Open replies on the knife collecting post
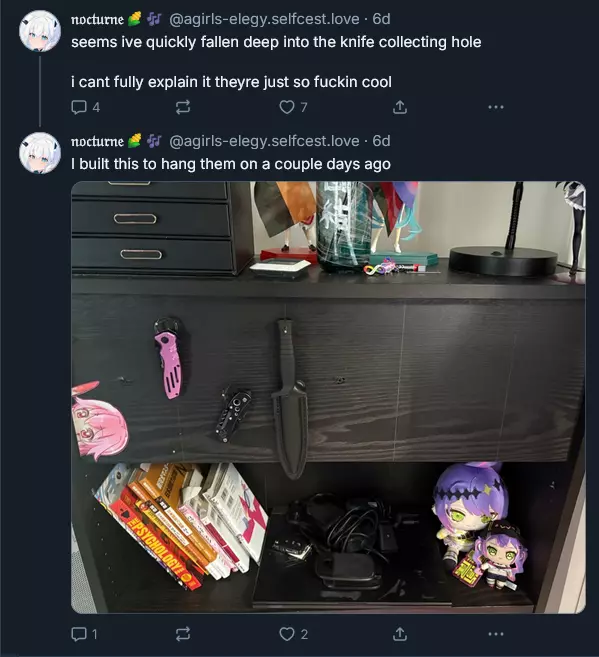Viewport: 599px width, 657px height. (x=85, y=107)
